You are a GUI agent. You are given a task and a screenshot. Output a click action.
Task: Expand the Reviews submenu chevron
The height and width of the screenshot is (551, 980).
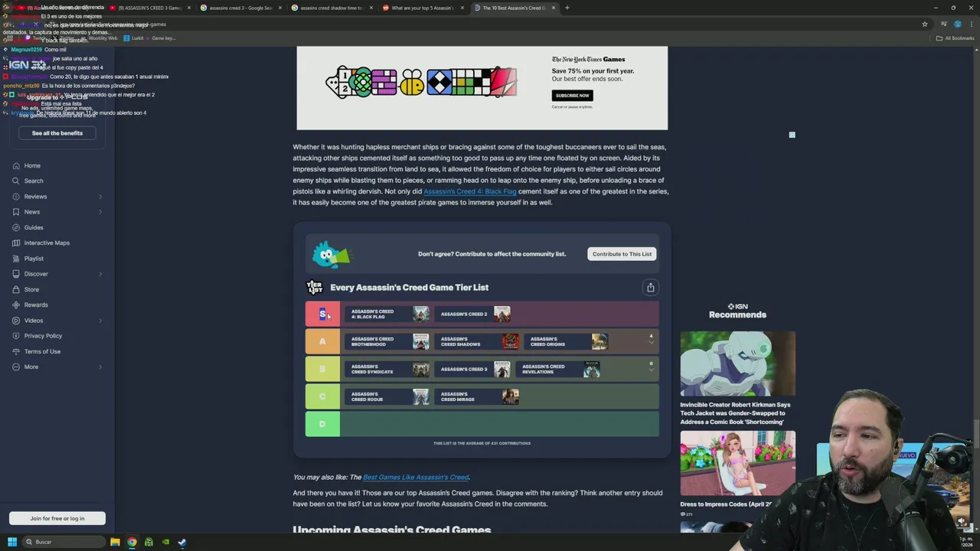100,197
